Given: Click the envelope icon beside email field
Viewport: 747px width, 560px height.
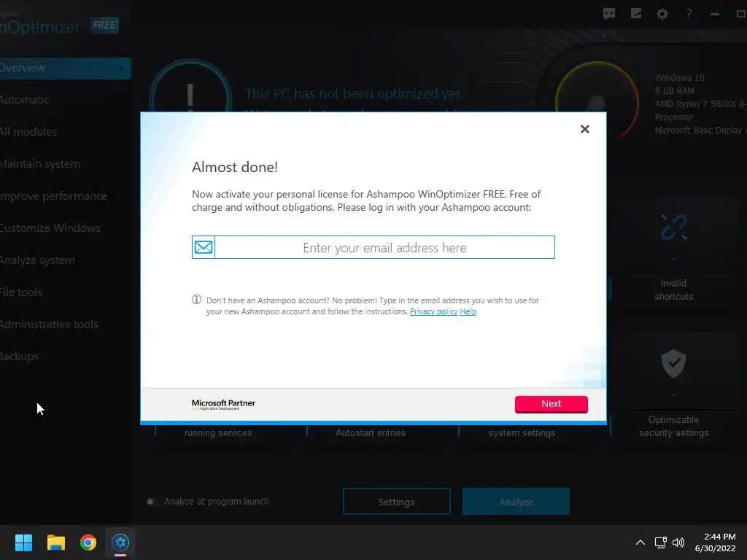Looking at the screenshot, I should pyautogui.click(x=204, y=247).
